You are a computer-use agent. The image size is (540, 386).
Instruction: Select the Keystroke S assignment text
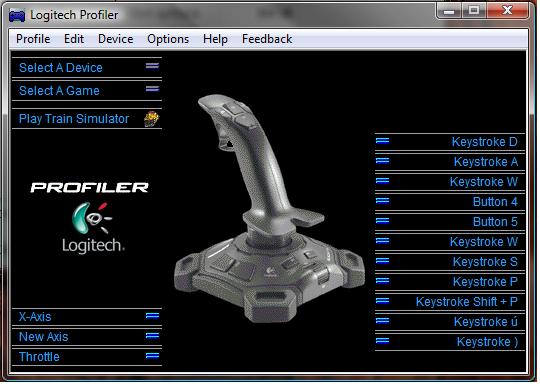[x=485, y=262]
